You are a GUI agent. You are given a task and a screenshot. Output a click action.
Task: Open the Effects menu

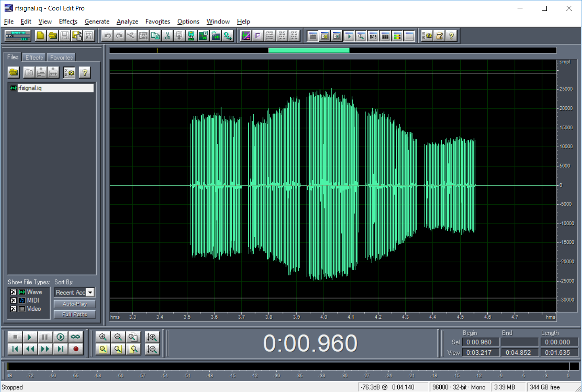coord(68,21)
